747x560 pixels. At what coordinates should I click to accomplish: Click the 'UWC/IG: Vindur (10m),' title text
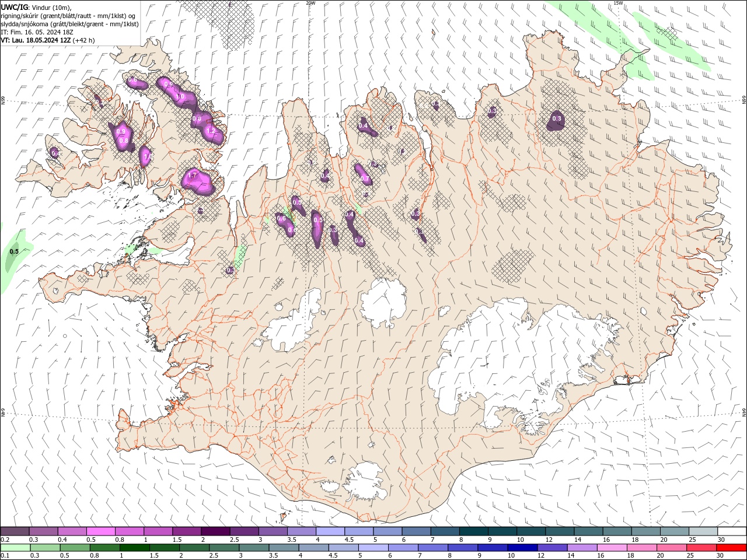36,7
